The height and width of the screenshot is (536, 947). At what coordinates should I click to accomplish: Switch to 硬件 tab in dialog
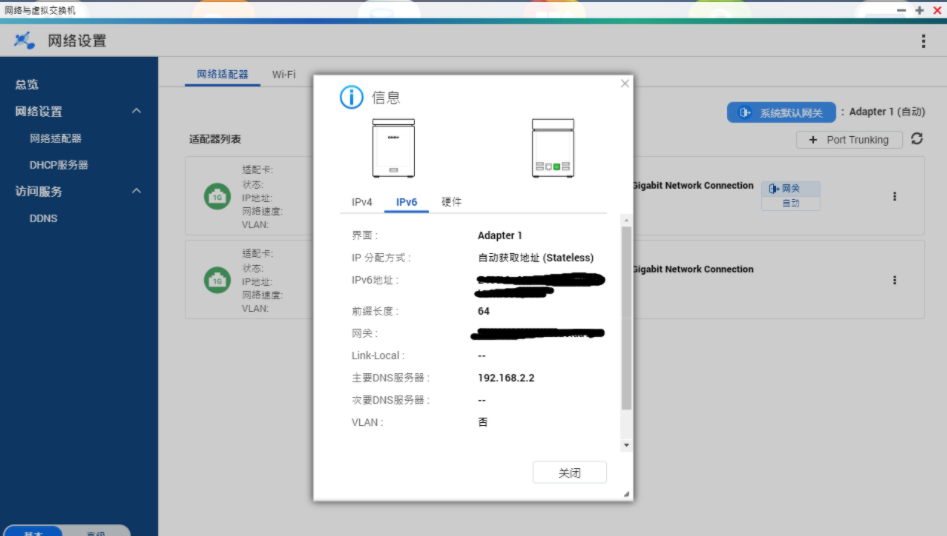pos(451,202)
